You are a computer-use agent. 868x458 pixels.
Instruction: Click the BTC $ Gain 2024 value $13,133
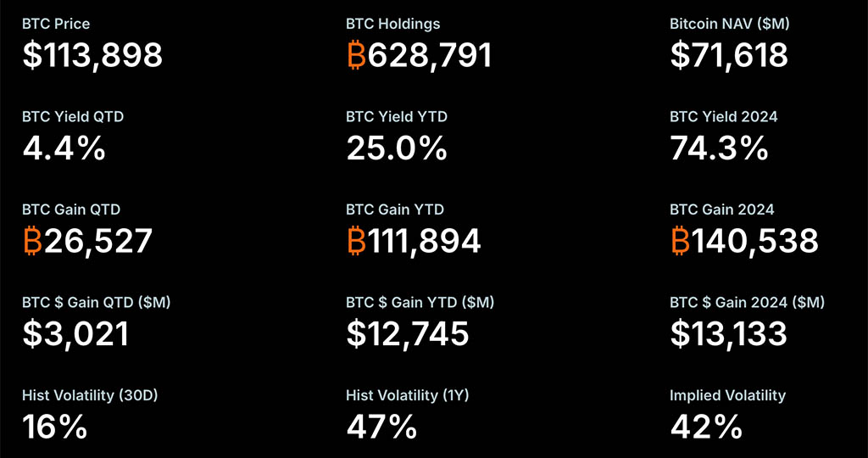point(728,334)
